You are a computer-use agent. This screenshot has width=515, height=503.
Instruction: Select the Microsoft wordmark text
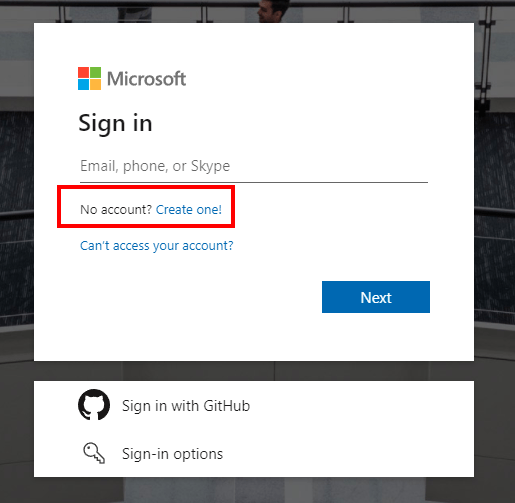146,79
